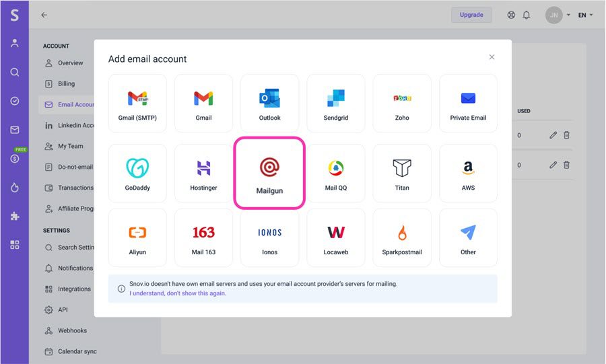Image resolution: width=606 pixels, height=364 pixels.
Task: Click 'I understand, don't show this again'
Action: 177,293
